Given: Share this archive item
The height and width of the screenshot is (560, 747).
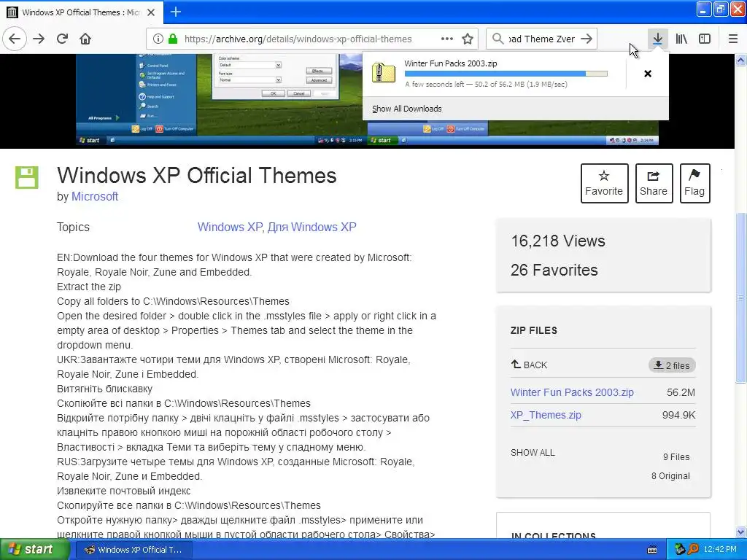Looking at the screenshot, I should (x=654, y=183).
